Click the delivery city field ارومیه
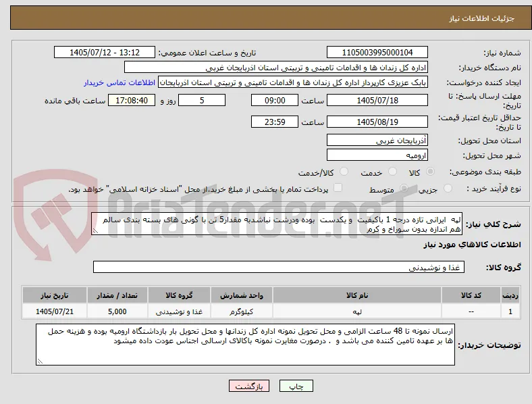 tap(377, 155)
